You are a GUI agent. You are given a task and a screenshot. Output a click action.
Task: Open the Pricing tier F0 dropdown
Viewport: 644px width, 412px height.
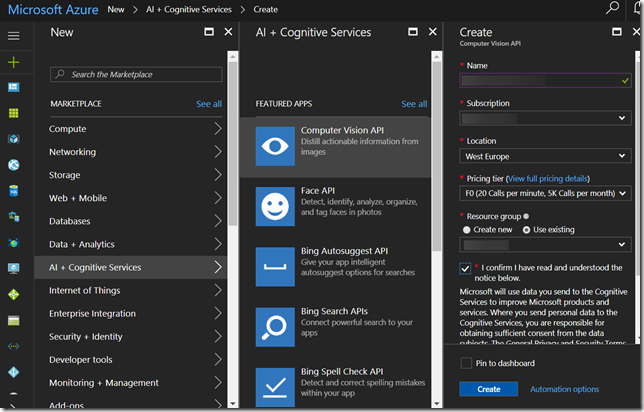pos(544,193)
